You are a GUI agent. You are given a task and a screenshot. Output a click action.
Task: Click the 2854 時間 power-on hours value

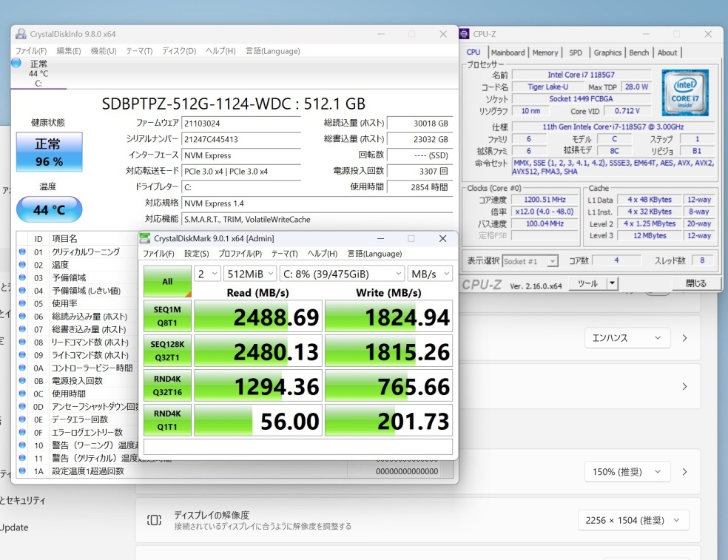pyautogui.click(x=419, y=187)
